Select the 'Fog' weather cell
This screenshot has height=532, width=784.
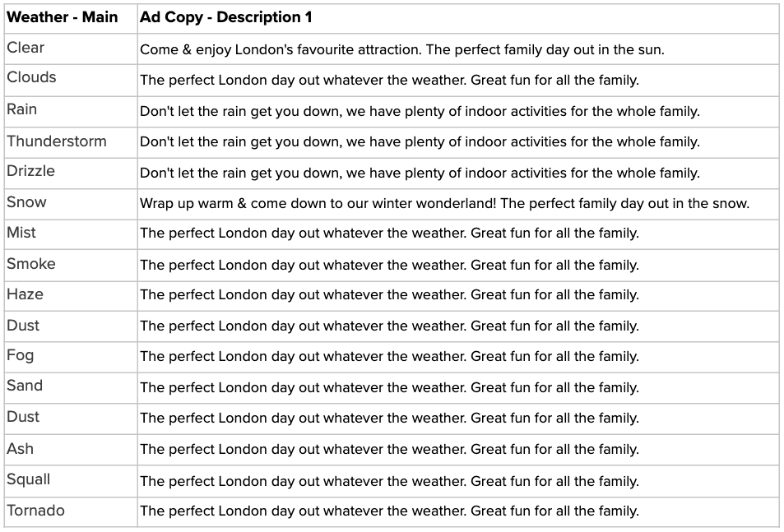[71, 357]
